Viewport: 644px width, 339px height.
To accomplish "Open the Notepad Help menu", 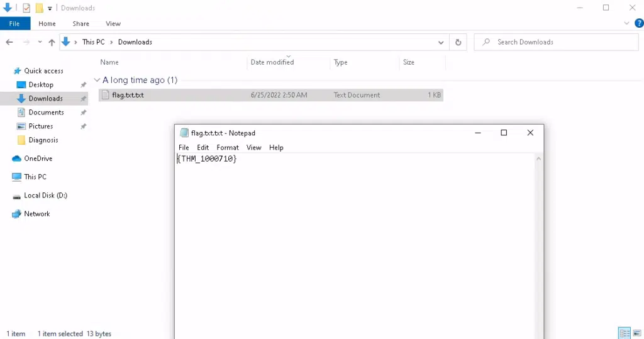I will pos(276,148).
